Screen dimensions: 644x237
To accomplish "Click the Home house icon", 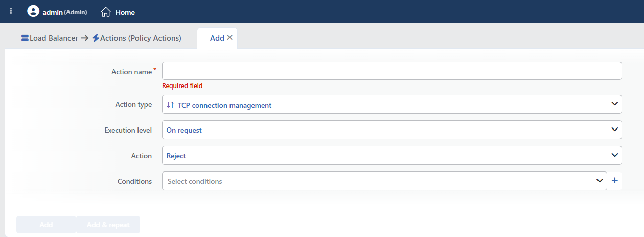I will [x=105, y=12].
